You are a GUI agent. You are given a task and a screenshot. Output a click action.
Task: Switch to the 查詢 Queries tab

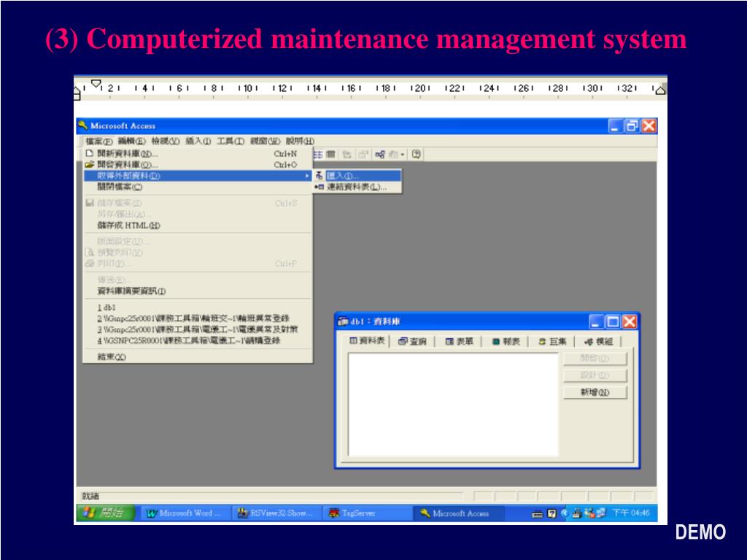[413, 341]
